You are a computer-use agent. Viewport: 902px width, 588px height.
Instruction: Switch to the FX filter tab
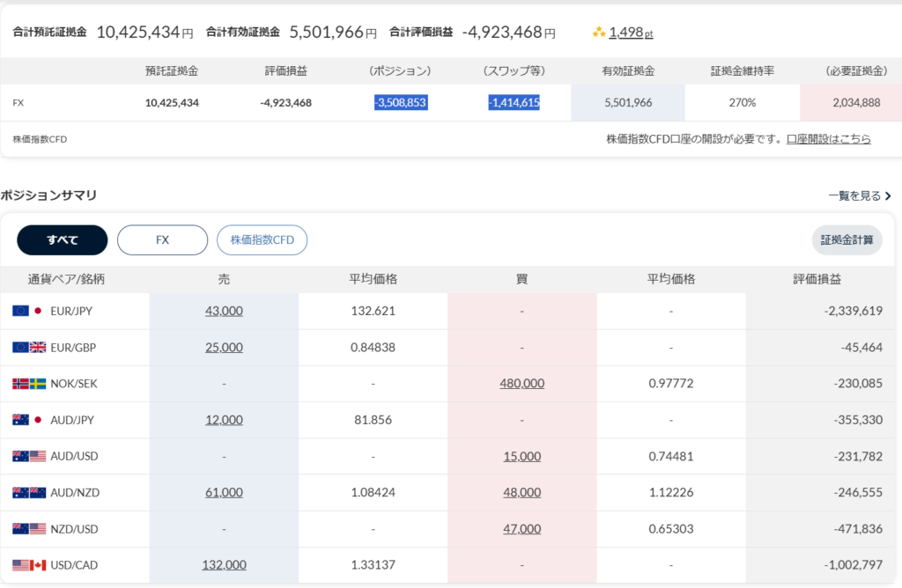(x=162, y=239)
